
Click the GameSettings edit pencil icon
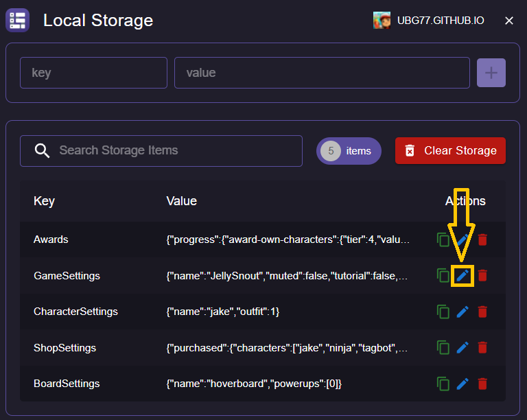coord(463,276)
